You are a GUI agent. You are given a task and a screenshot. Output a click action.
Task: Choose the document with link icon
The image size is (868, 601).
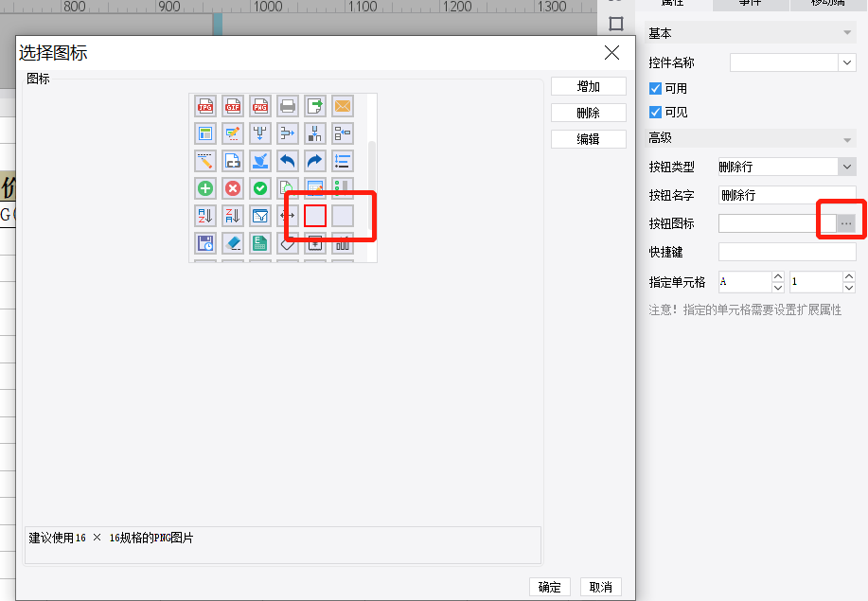pos(233,161)
